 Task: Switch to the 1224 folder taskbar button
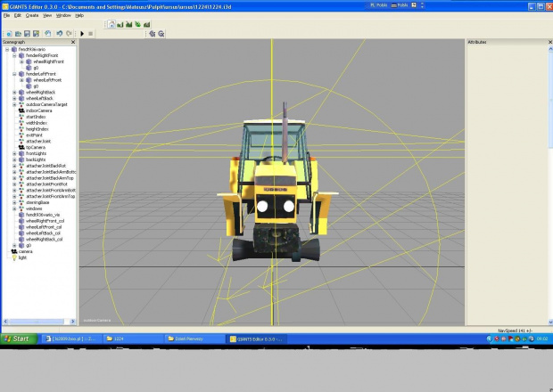tap(129, 339)
